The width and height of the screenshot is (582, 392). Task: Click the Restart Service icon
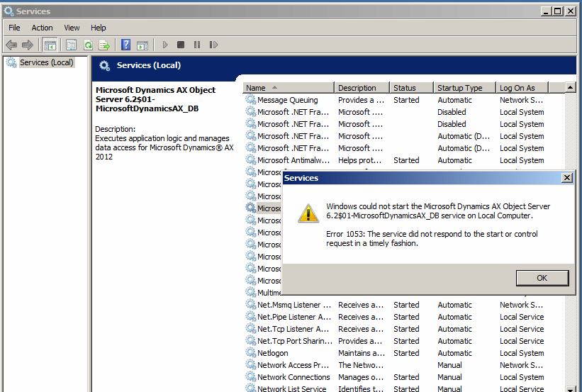213,45
